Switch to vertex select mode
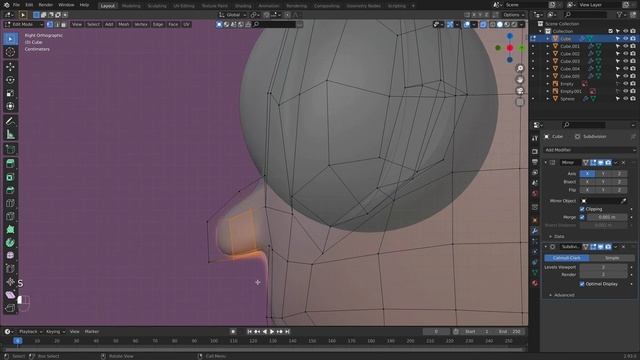This screenshot has width=640, height=360. point(50,24)
